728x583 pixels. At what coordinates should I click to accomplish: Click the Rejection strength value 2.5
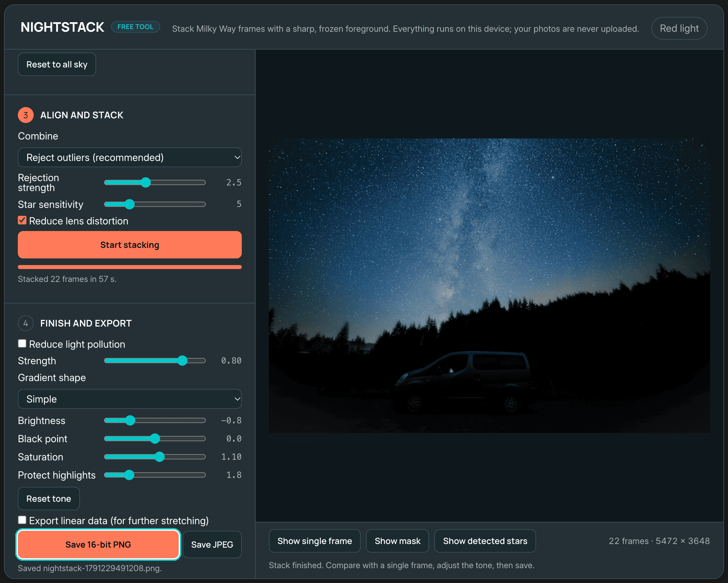(x=234, y=182)
